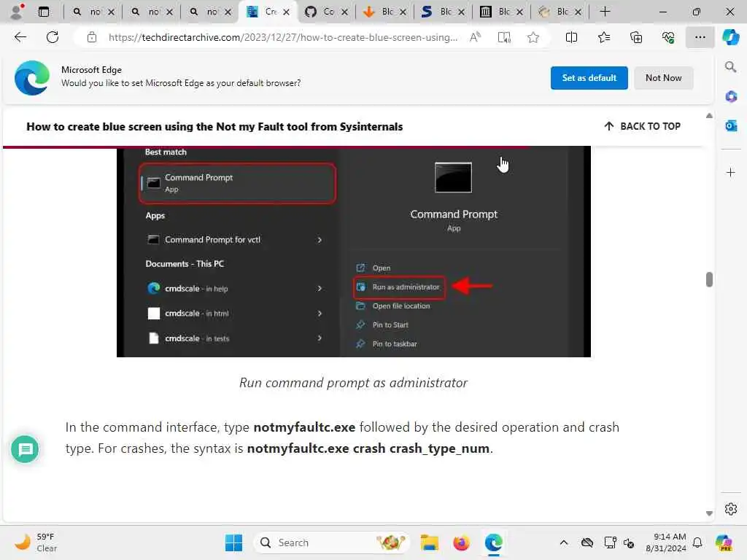Open split screen view
Screen dimensions: 747x560
pos(571,37)
